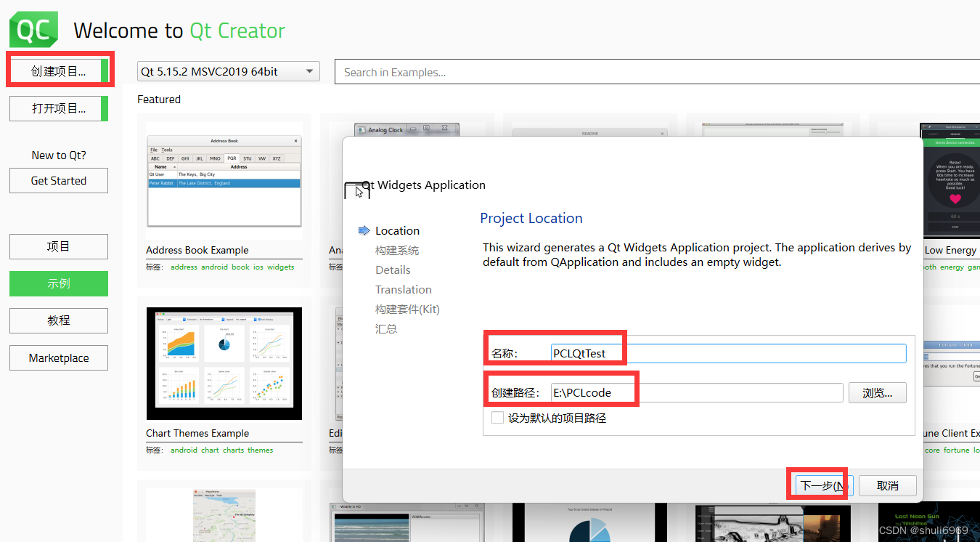This screenshot has height=542, width=980.
Task: Click the Project Location heading
Action: (x=531, y=218)
